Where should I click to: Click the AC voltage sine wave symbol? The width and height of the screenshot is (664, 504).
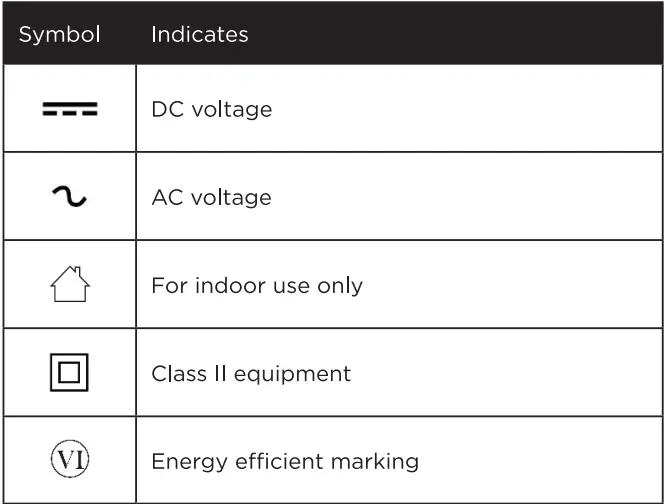[x=69, y=198]
